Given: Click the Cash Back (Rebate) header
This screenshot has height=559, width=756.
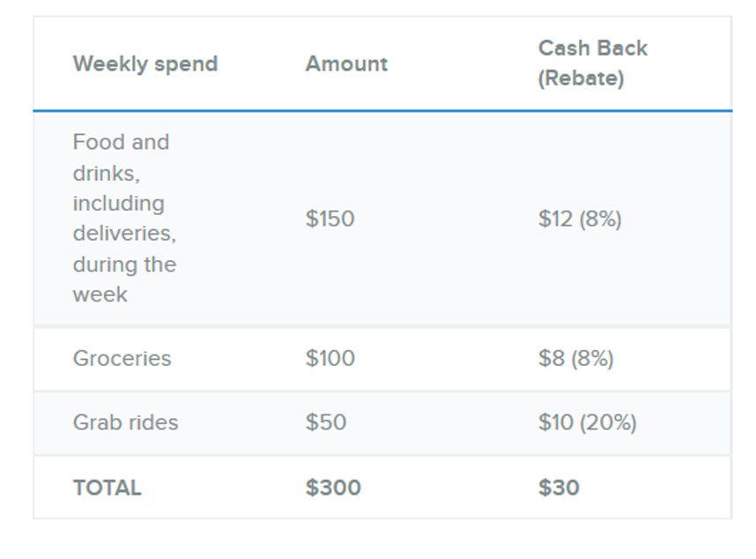Looking at the screenshot, I should pyautogui.click(x=592, y=63).
